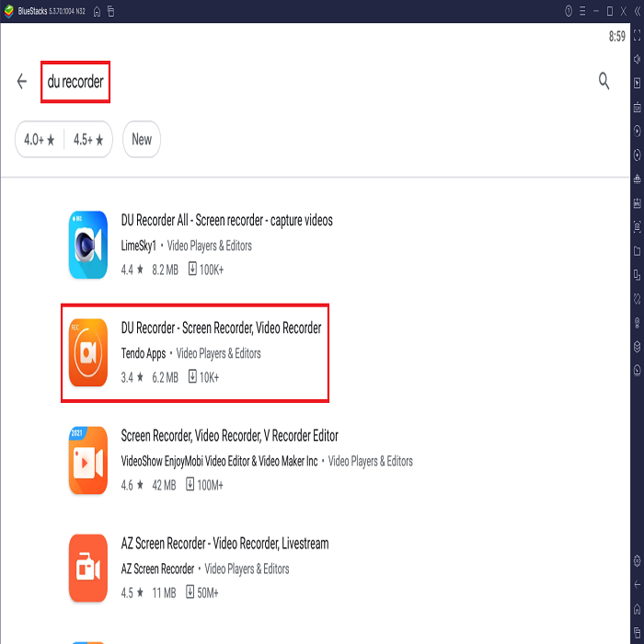Open the title bar multi-window icon
This screenshot has height=644, width=644.
(x=111, y=11)
